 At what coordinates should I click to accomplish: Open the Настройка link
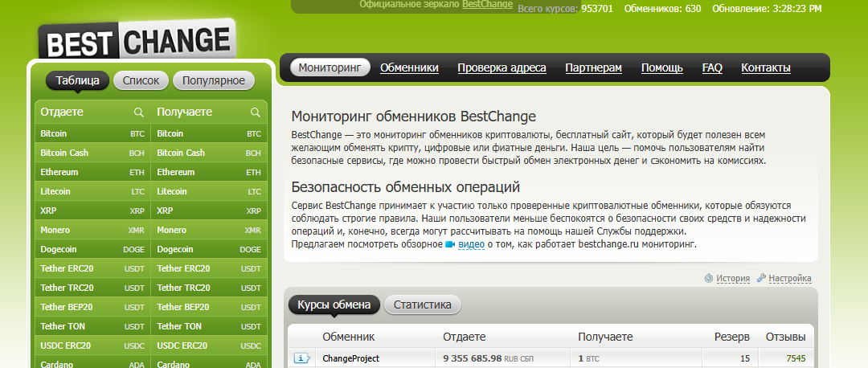[x=790, y=278]
